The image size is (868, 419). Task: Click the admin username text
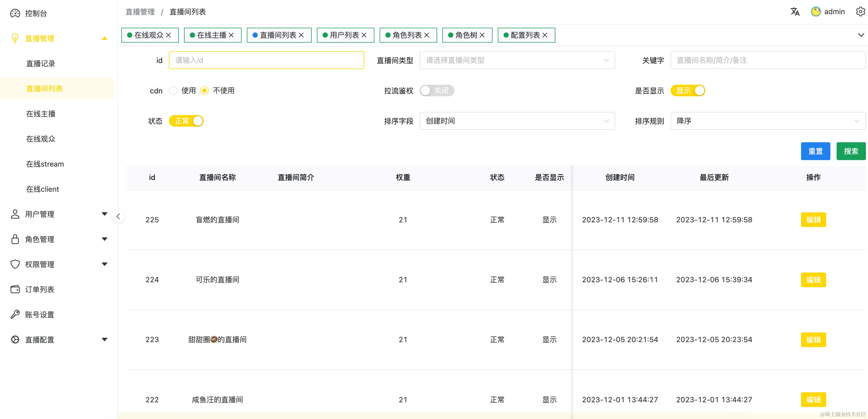(x=834, y=11)
